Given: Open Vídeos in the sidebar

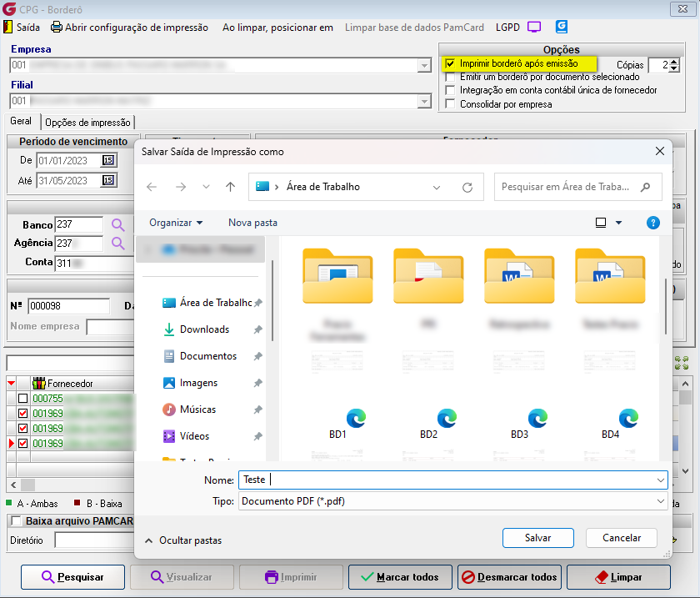Looking at the screenshot, I should pos(194,436).
